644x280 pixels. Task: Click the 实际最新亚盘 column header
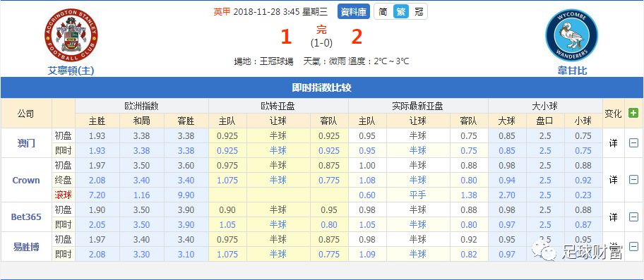tap(418, 106)
